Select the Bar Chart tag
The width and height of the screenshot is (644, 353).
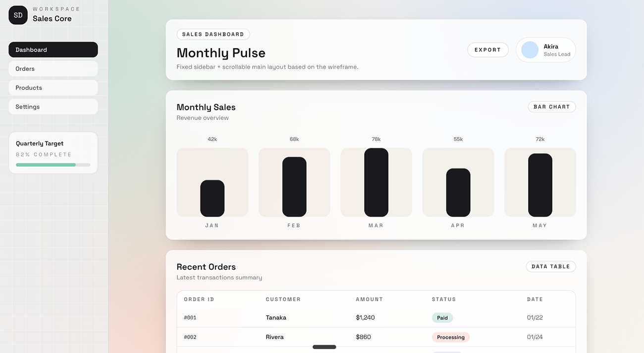point(551,107)
